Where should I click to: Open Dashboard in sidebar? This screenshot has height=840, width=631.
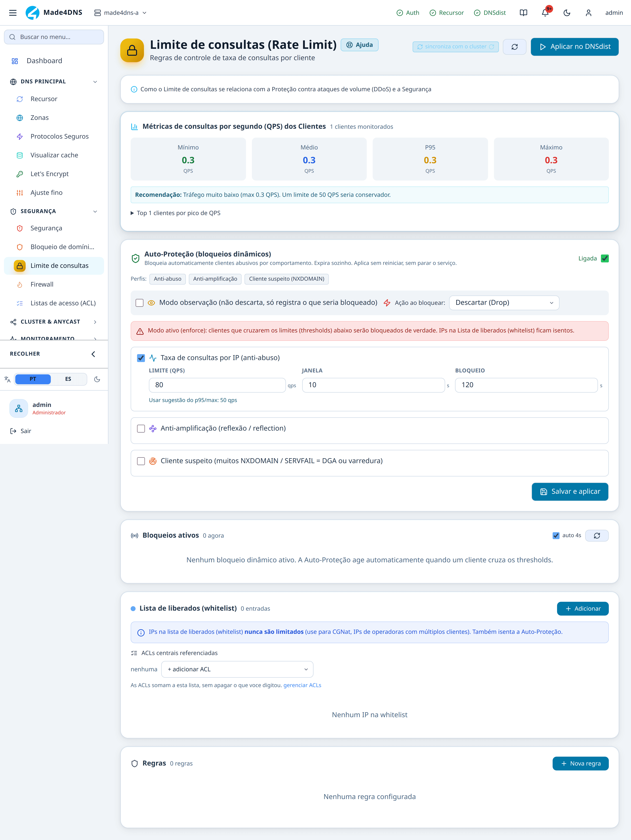coord(54,61)
